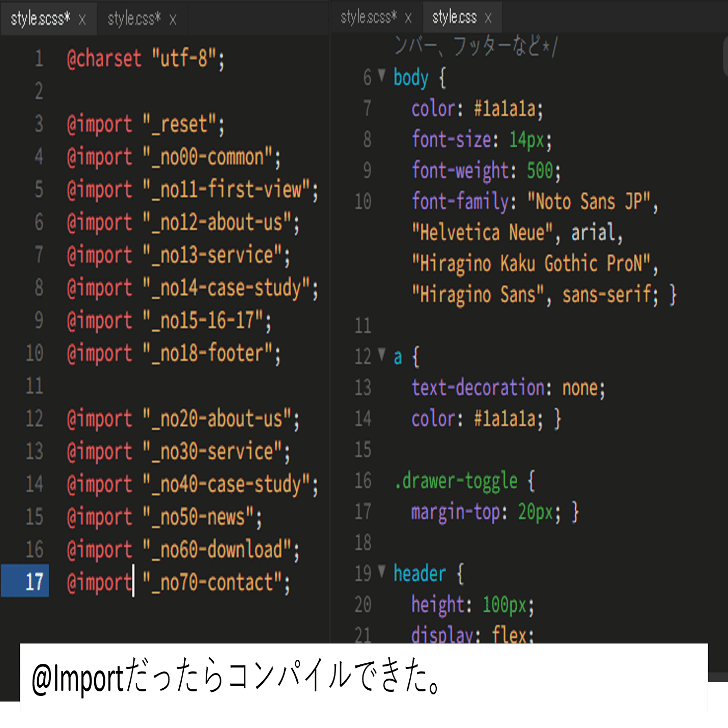Collapse the header rule fold arrow
The image size is (728, 728).
[382, 571]
